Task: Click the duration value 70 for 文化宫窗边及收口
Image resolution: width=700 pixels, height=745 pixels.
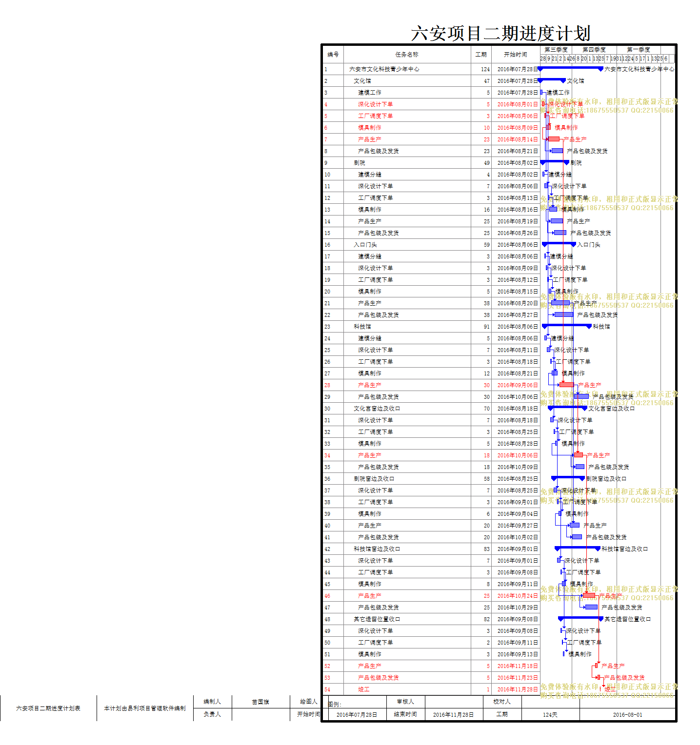Action: point(487,409)
